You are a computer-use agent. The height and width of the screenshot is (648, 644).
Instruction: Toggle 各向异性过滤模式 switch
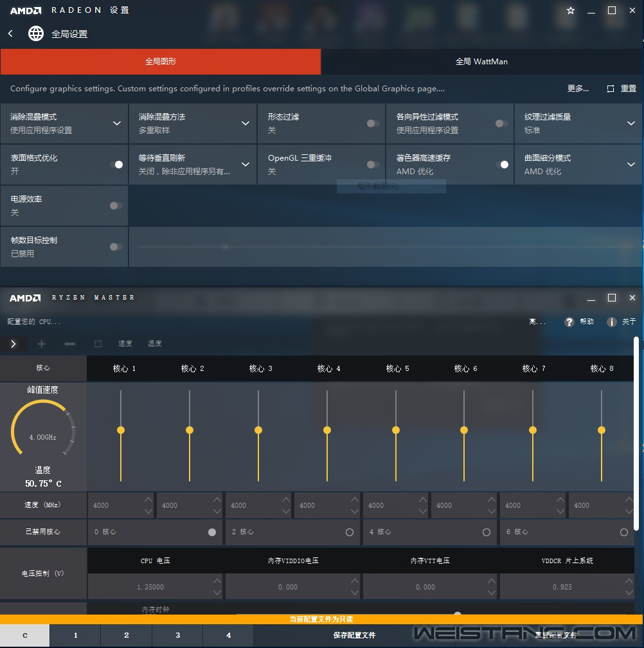pos(501,123)
